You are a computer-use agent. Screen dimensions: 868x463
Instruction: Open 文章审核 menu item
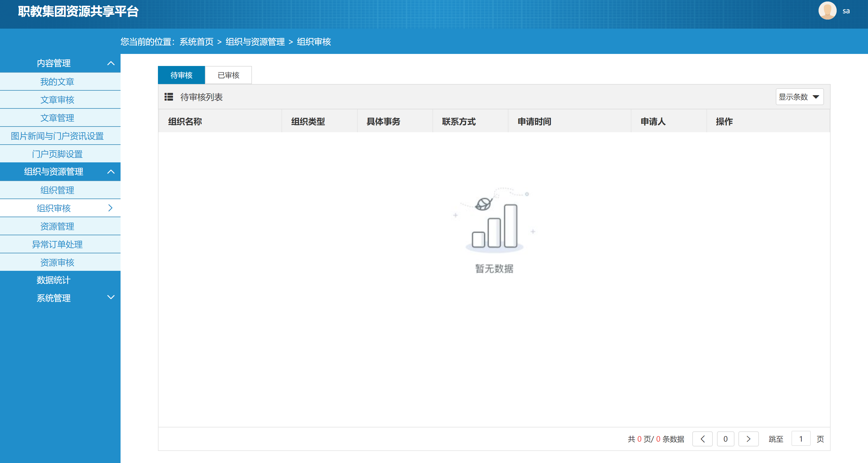click(57, 100)
